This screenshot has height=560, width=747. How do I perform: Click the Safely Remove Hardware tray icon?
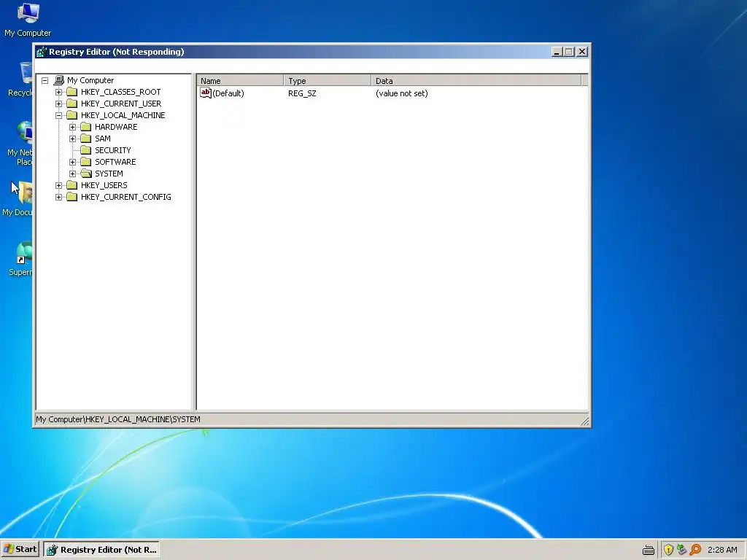[x=682, y=550]
